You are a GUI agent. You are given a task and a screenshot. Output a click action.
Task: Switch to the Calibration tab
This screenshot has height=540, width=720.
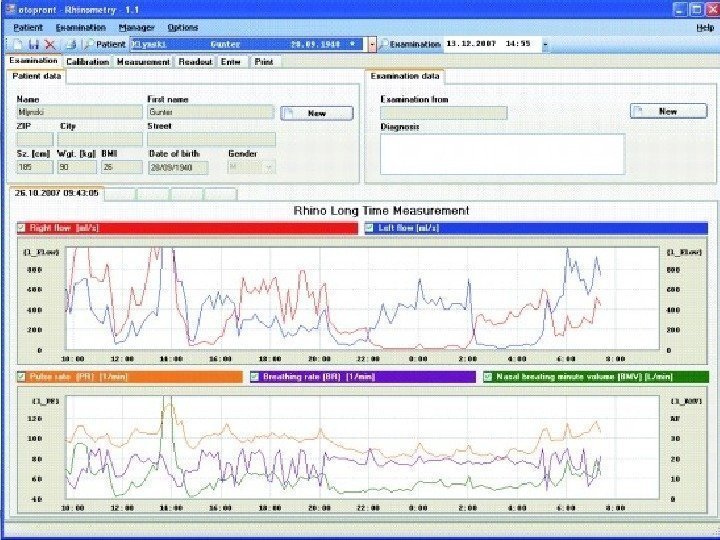tap(87, 62)
